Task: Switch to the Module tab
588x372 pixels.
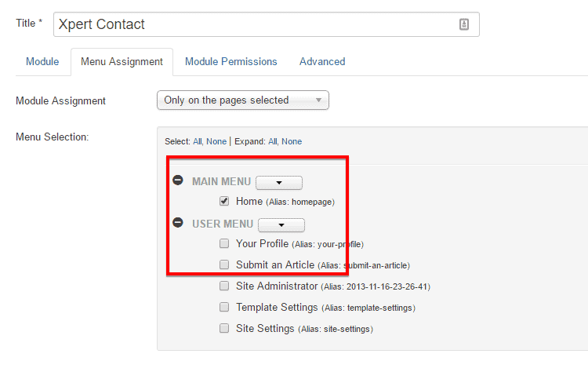Action: click(x=42, y=61)
